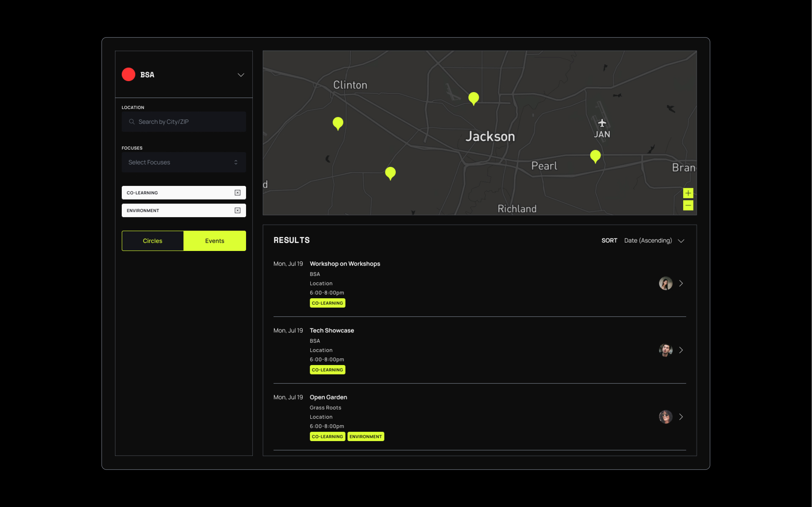The image size is (812, 507).
Task: Click host avatar for Tech Showcase
Action: click(x=665, y=350)
